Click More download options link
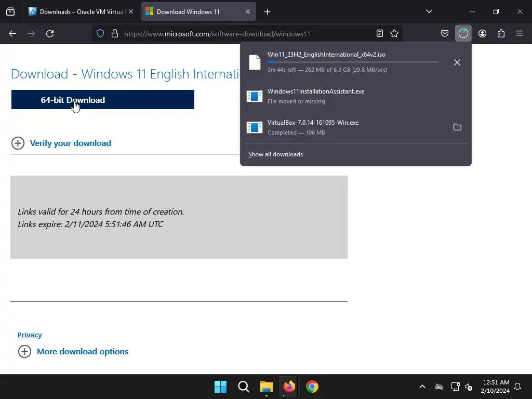 (x=83, y=352)
